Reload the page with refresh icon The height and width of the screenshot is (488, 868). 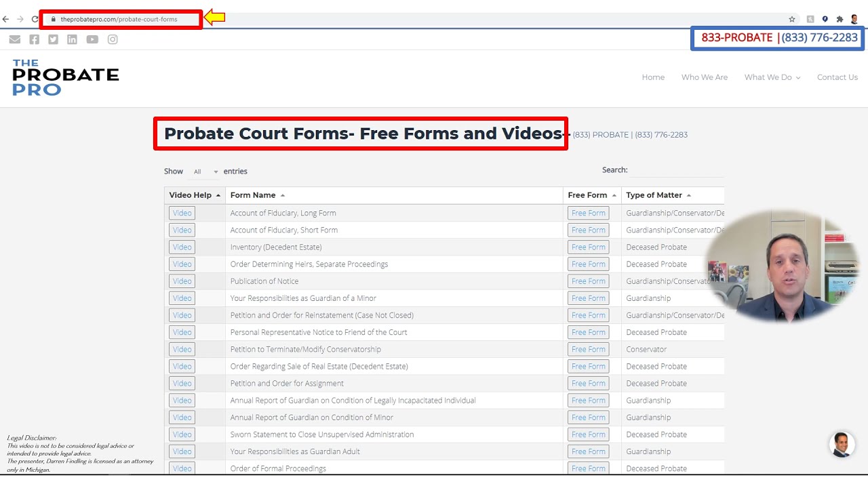tap(35, 19)
